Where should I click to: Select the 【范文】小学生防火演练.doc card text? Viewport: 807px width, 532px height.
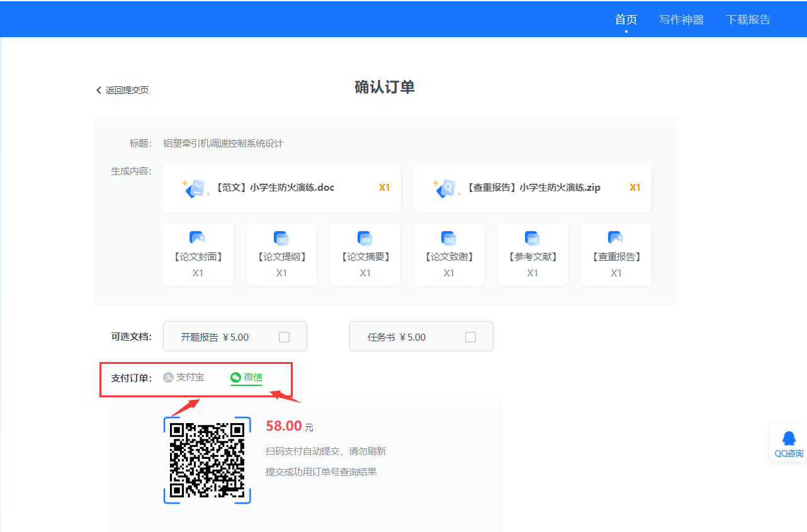pyautogui.click(x=274, y=188)
